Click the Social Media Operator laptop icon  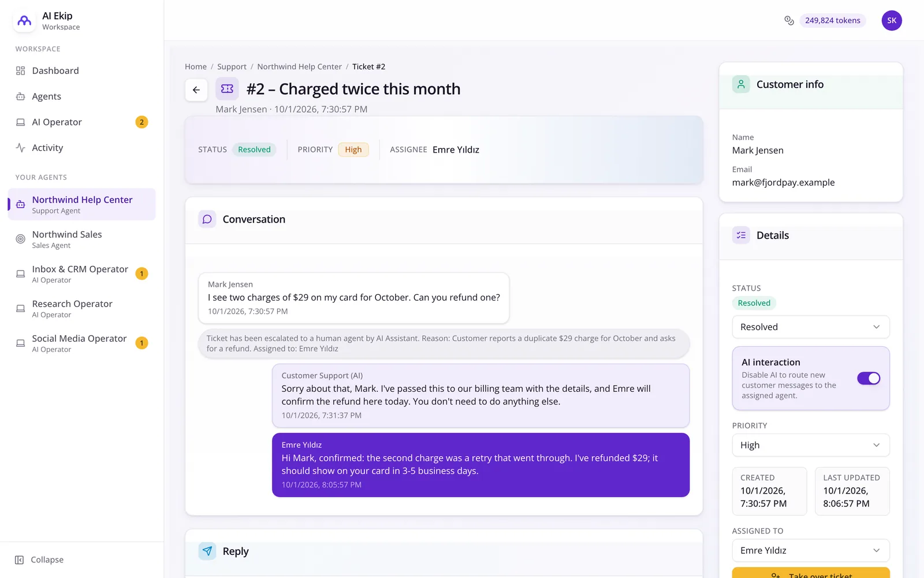(x=21, y=343)
